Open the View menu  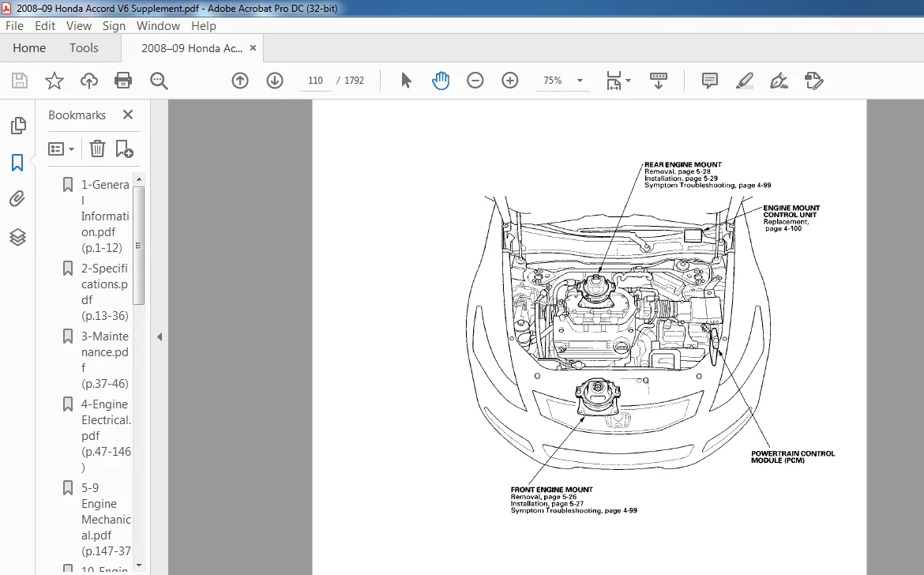[78, 26]
